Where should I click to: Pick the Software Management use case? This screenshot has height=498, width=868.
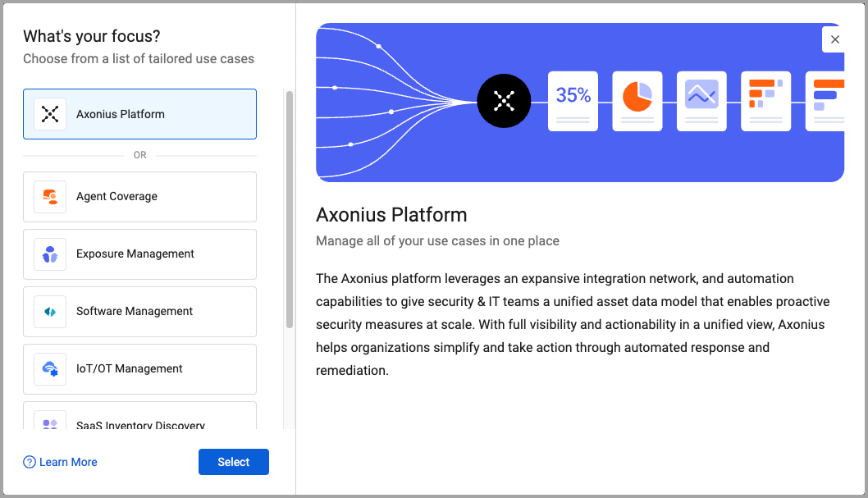(x=139, y=312)
